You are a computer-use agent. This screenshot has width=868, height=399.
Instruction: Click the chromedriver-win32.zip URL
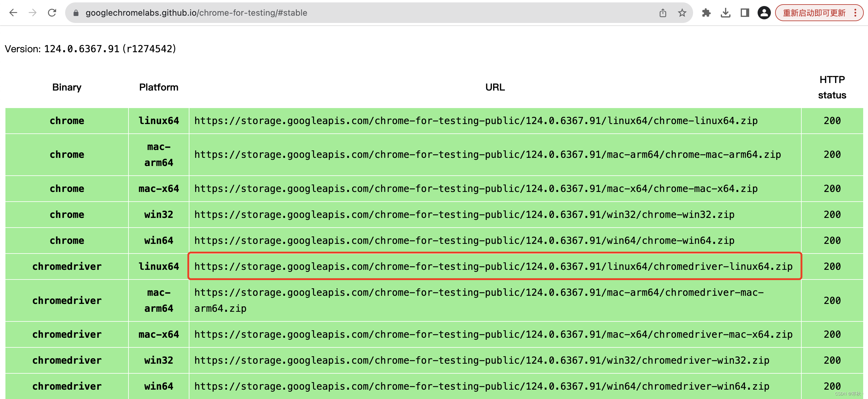(x=482, y=360)
